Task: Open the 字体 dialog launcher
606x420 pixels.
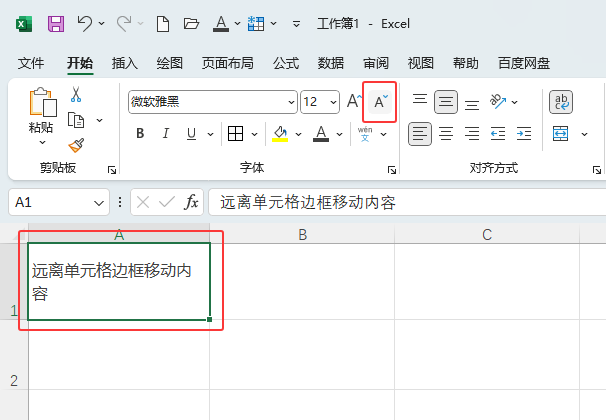Action: coord(392,170)
